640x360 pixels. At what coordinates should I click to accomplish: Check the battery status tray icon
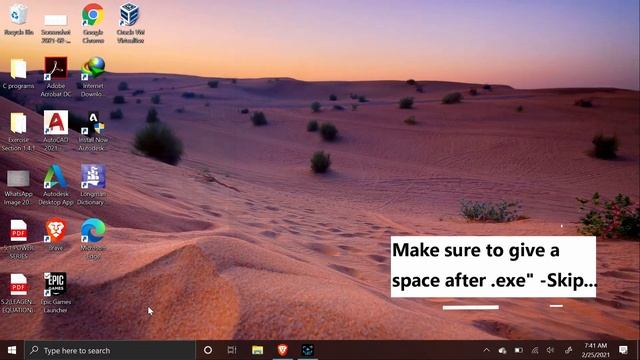point(519,350)
